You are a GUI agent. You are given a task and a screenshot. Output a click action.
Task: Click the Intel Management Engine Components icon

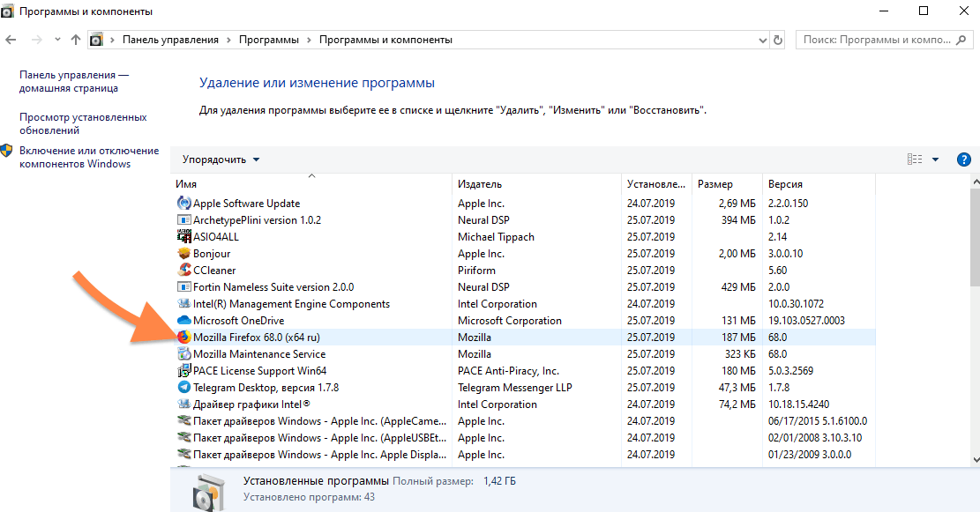[x=183, y=304]
